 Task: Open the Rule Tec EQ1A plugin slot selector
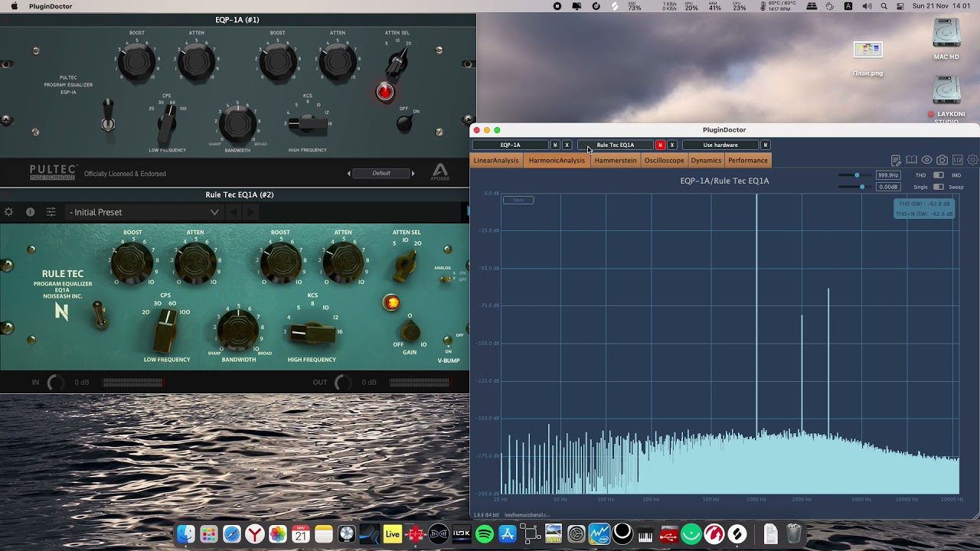616,145
